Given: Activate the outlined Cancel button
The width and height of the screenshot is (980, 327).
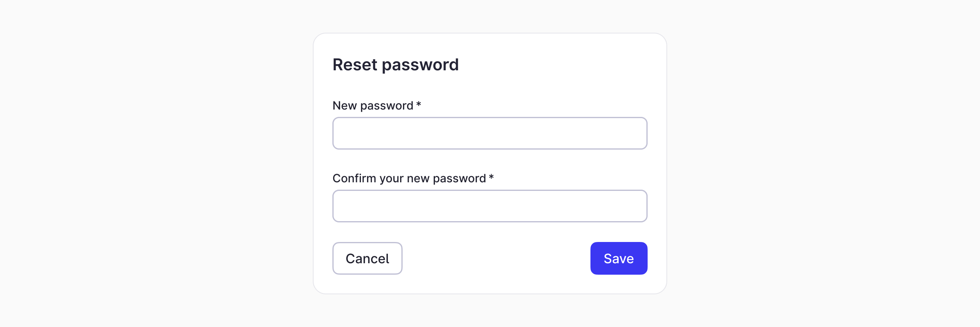Looking at the screenshot, I should [x=367, y=258].
